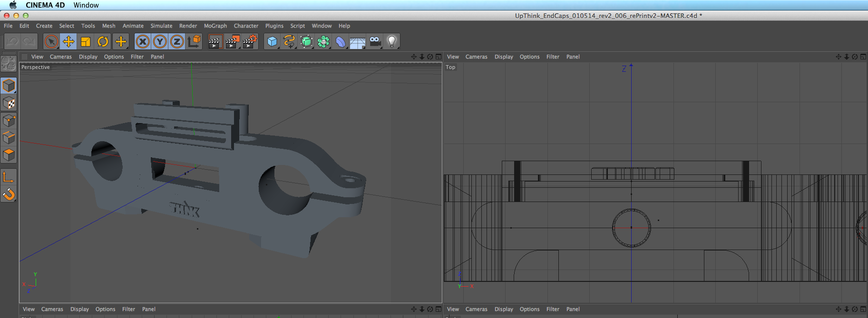868x318 pixels.
Task: Expand Filter menu in Perspective viewport
Action: (137, 57)
